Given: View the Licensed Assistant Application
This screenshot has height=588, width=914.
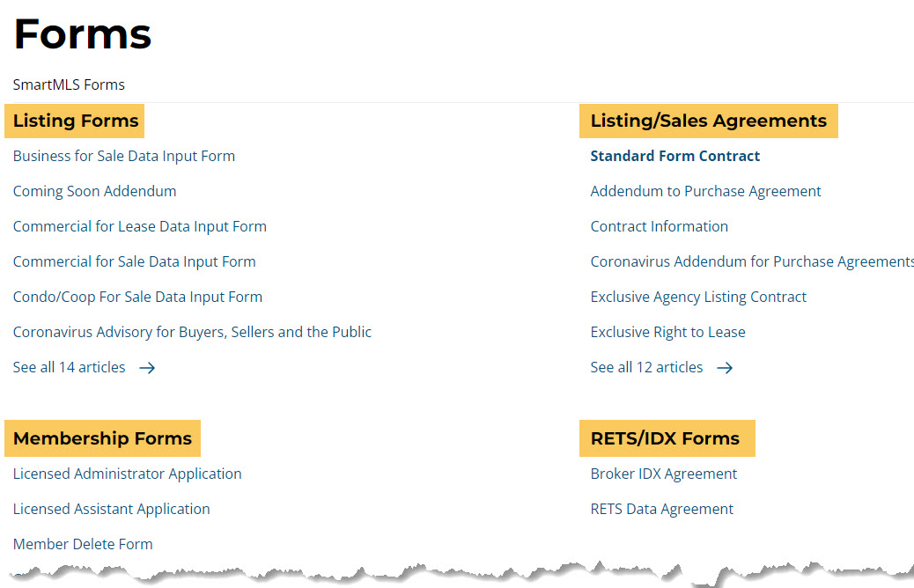Looking at the screenshot, I should click(x=111, y=509).
